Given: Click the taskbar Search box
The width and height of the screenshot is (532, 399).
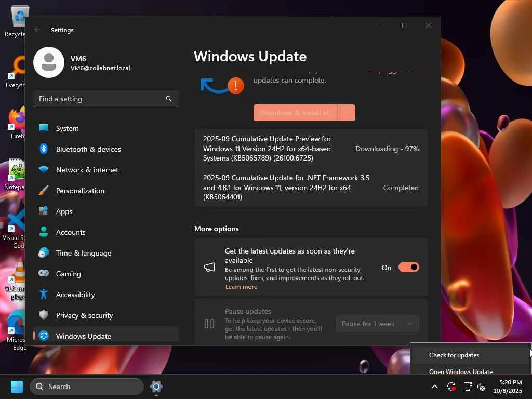Looking at the screenshot, I should 87,387.
